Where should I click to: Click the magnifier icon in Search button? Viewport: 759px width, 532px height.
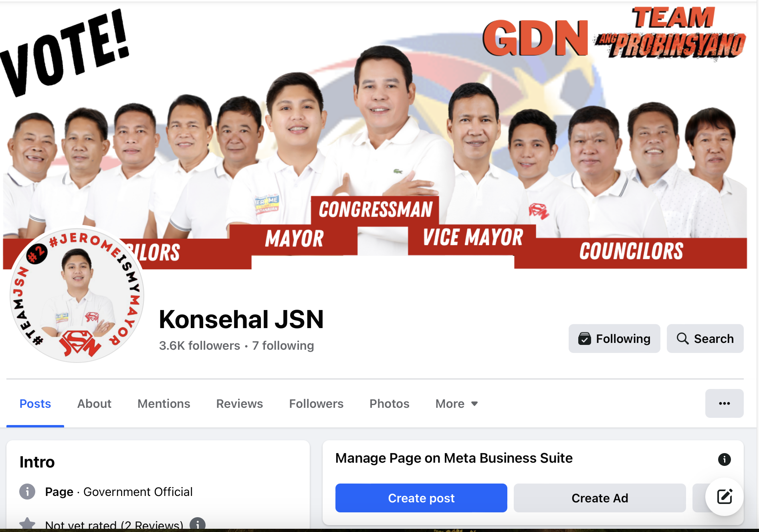pos(682,339)
